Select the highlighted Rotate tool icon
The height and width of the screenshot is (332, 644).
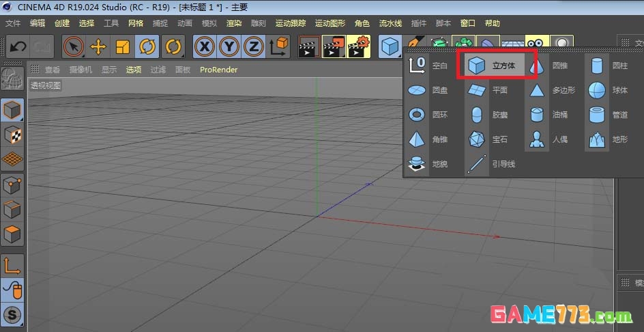pos(147,46)
